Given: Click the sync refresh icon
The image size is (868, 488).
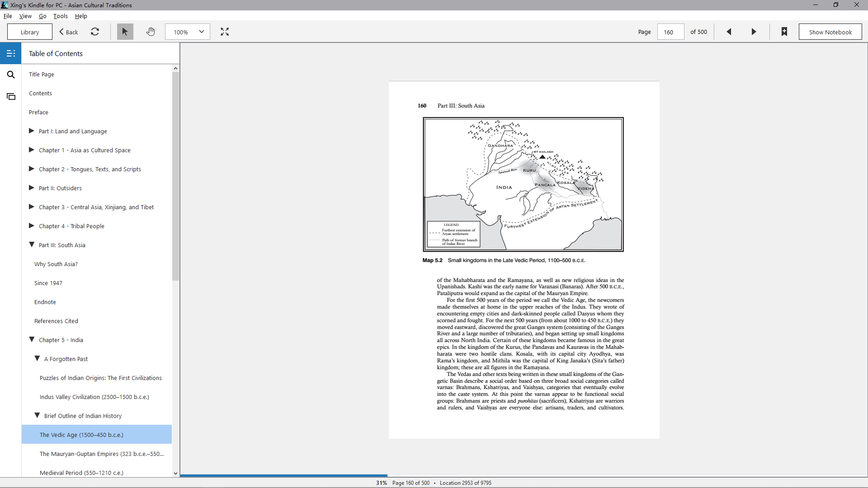Looking at the screenshot, I should pyautogui.click(x=95, y=32).
